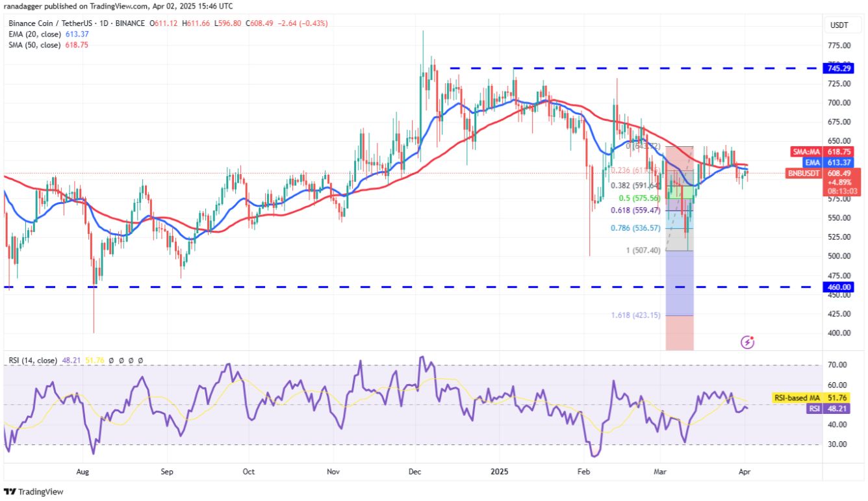Click the Aug label on time axis
Image resolution: width=868 pixels, height=501 pixels.
pyautogui.click(x=83, y=473)
